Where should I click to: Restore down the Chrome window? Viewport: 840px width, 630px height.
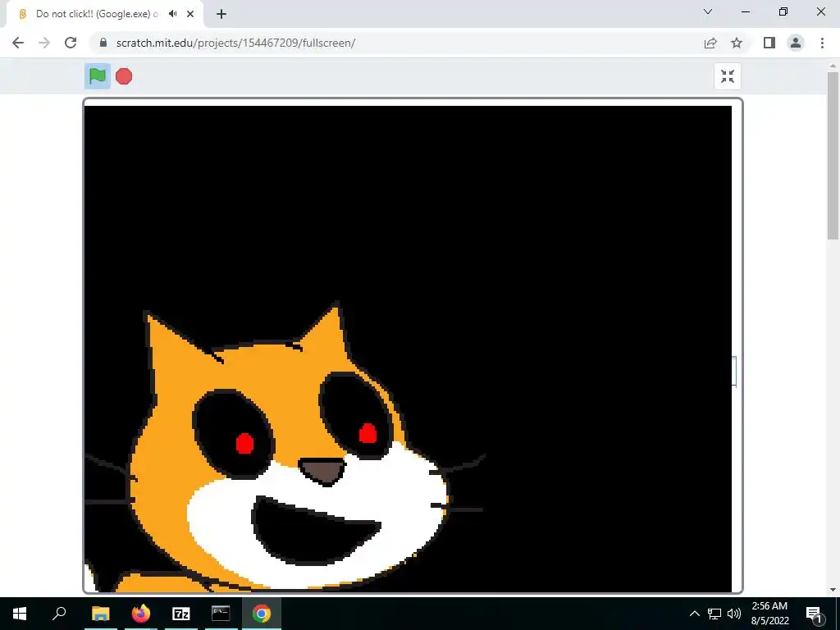pos(783,11)
